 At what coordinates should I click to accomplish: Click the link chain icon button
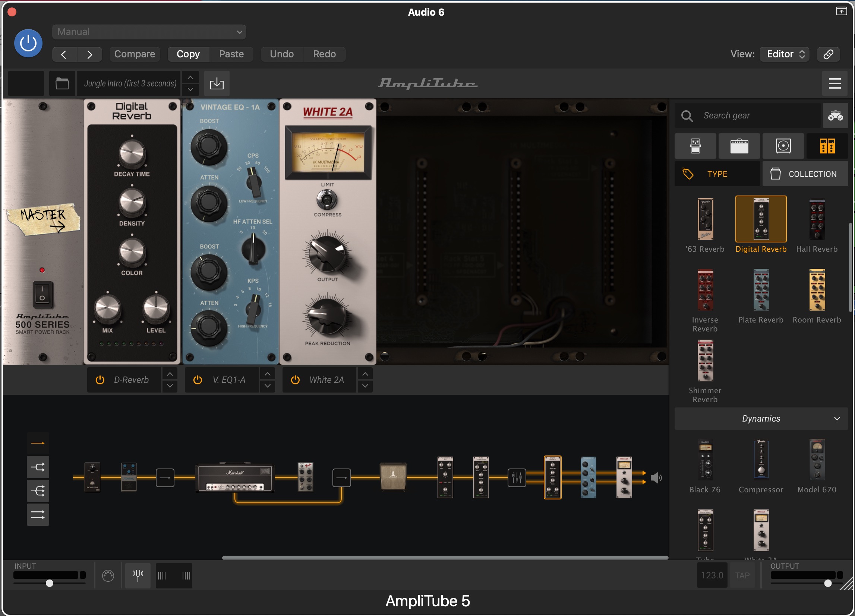click(x=828, y=54)
